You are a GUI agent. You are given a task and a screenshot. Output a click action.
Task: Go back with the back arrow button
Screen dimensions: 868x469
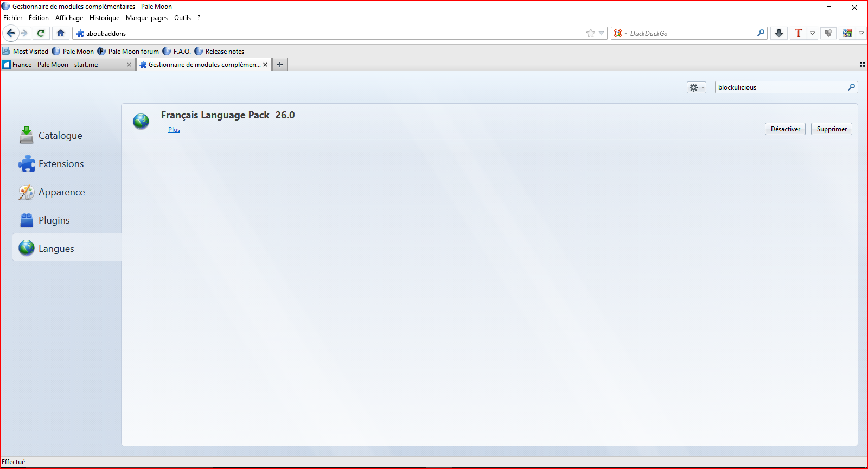pos(11,33)
